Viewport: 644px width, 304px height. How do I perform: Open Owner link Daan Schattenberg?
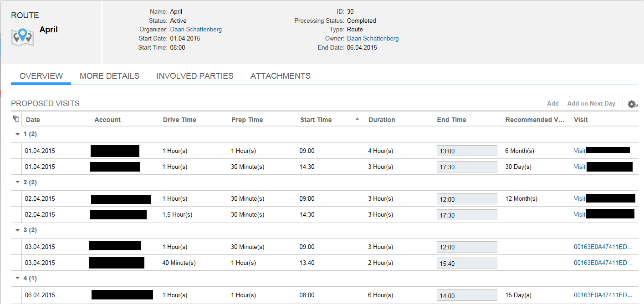(373, 38)
